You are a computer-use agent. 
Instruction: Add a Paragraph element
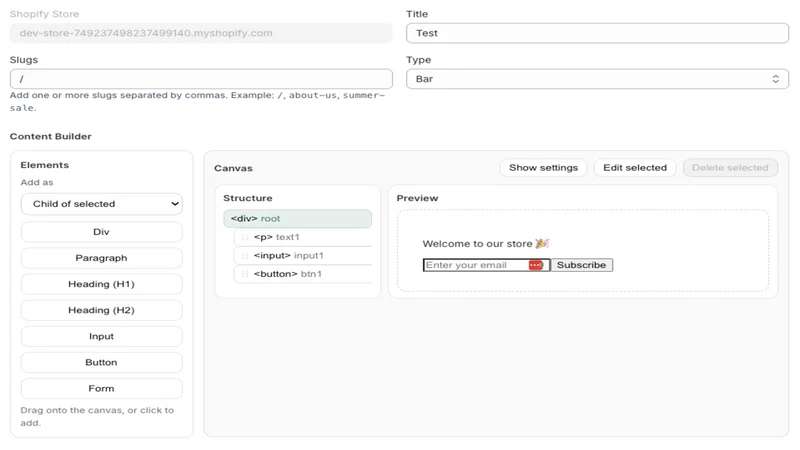click(102, 258)
